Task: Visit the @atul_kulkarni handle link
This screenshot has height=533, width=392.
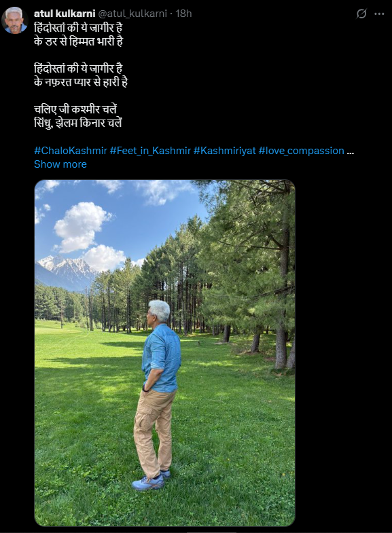Action: pyautogui.click(x=132, y=14)
